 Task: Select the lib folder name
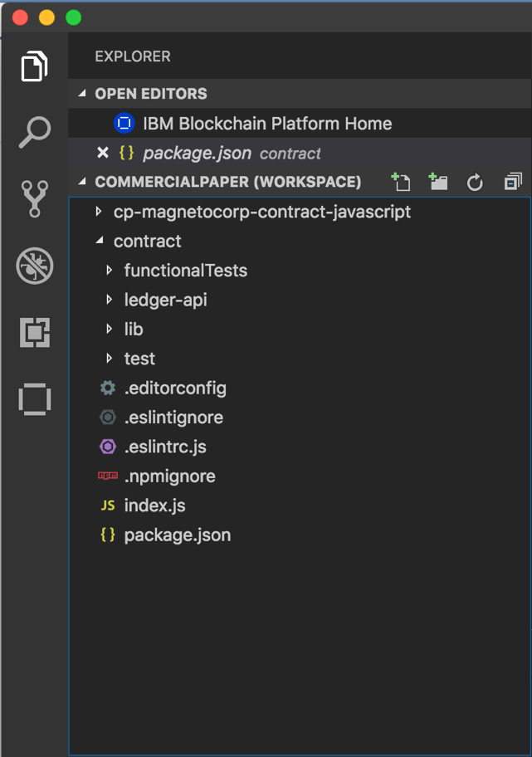pos(134,330)
